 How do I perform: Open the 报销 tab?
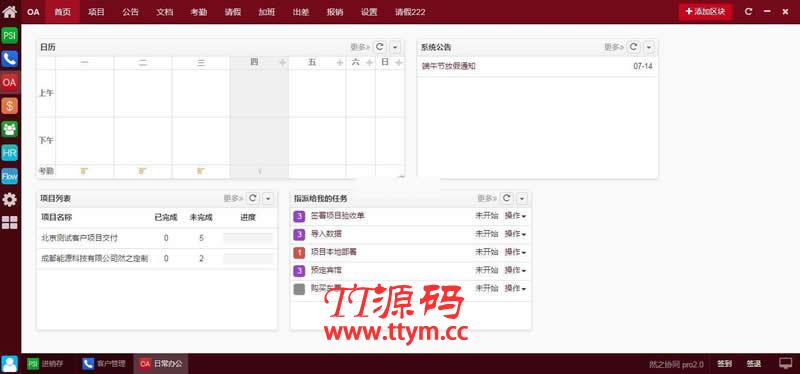tap(335, 12)
